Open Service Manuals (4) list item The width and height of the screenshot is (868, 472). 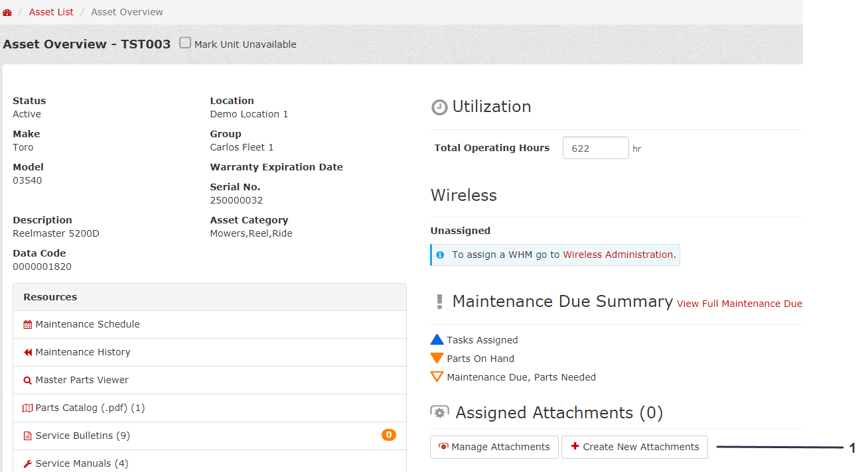point(82,463)
